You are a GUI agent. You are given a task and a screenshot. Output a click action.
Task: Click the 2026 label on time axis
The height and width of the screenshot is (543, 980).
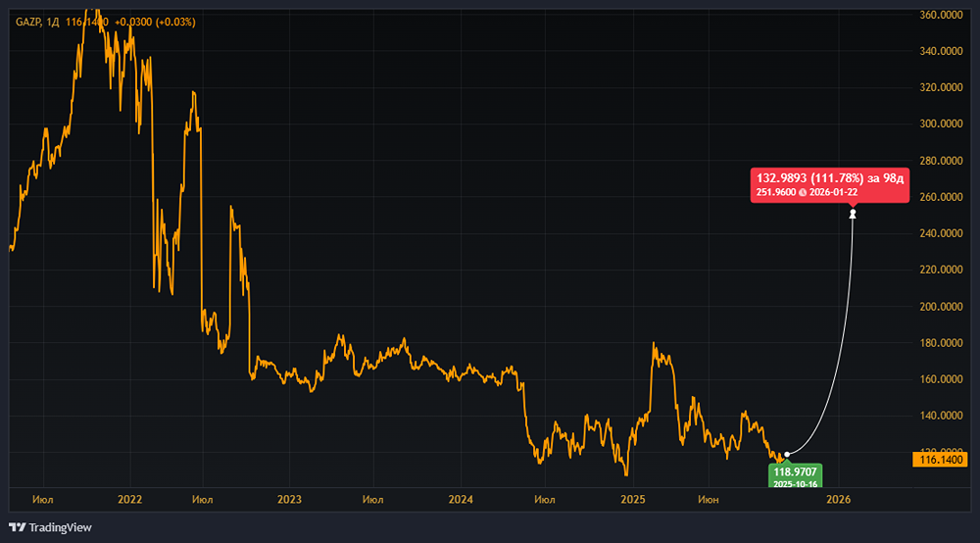(x=838, y=500)
